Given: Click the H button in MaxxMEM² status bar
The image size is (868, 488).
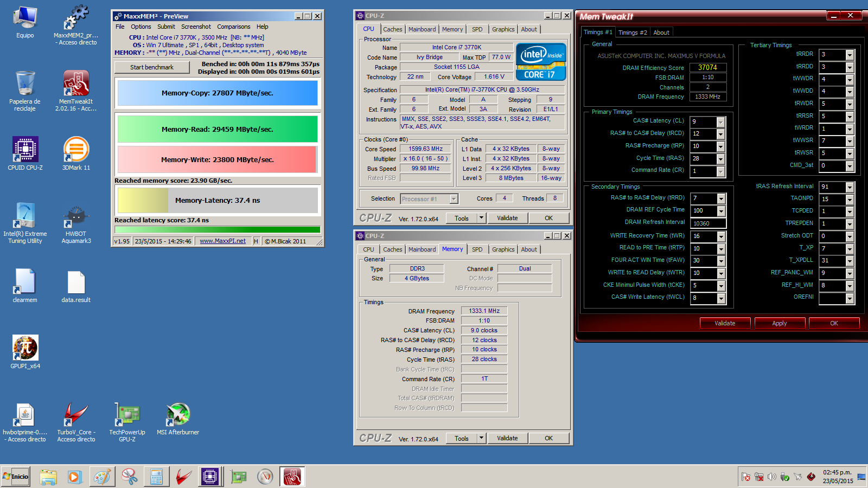Looking at the screenshot, I should [256, 241].
